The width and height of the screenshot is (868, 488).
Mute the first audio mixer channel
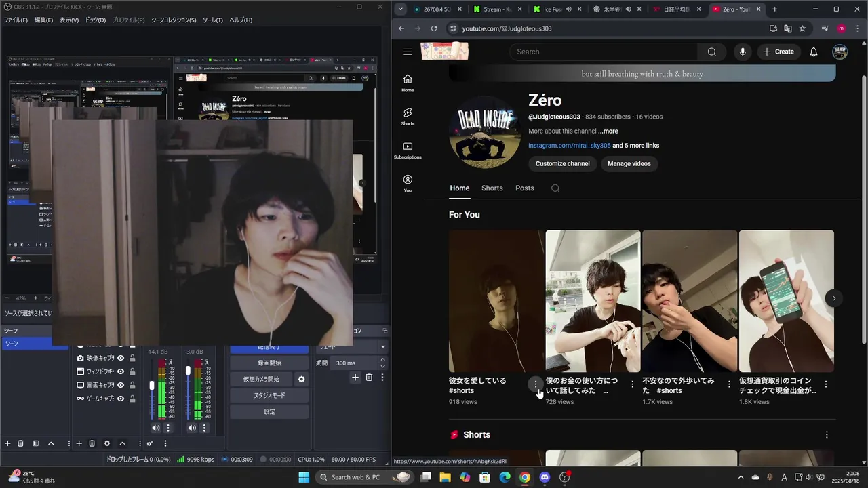pos(156,428)
